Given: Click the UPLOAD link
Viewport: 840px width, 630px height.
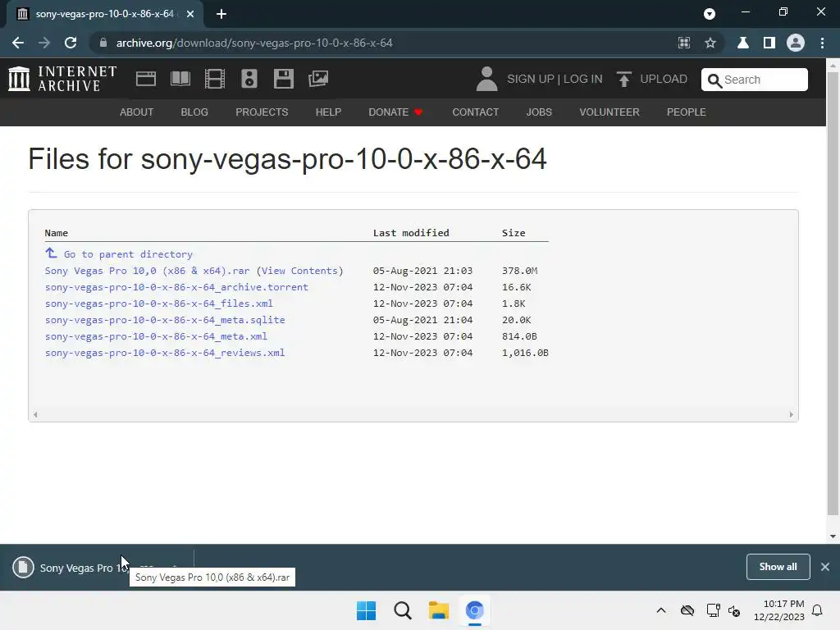Looking at the screenshot, I should (663, 79).
